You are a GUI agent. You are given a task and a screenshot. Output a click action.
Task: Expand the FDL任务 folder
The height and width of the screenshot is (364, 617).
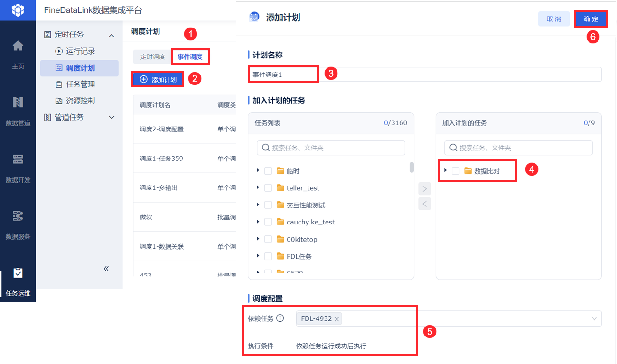[258, 256]
